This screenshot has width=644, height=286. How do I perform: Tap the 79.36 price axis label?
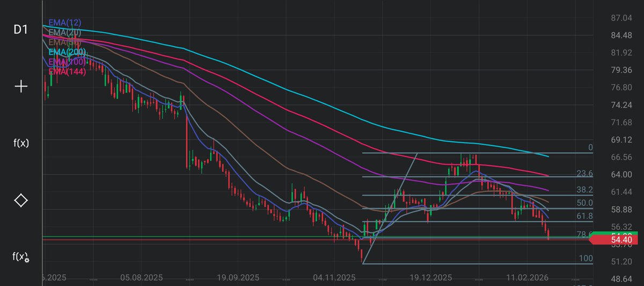621,70
